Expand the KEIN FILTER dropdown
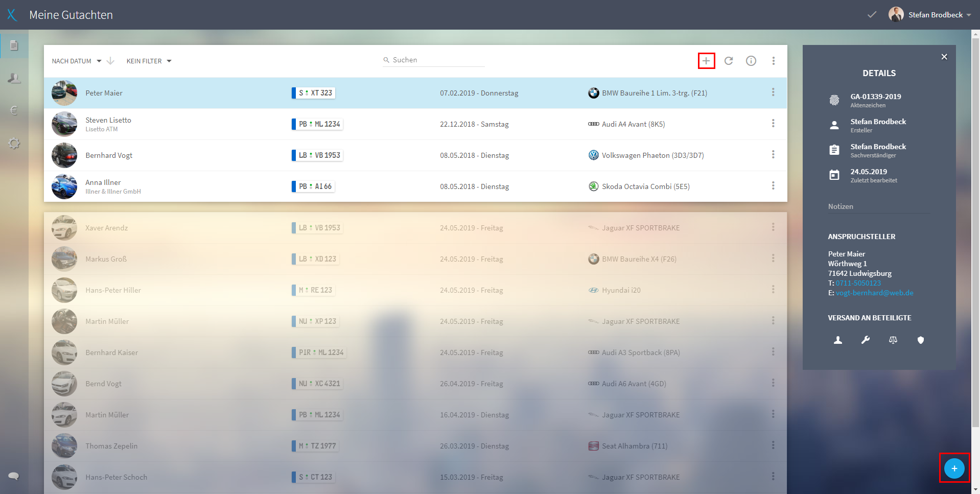 pos(149,61)
